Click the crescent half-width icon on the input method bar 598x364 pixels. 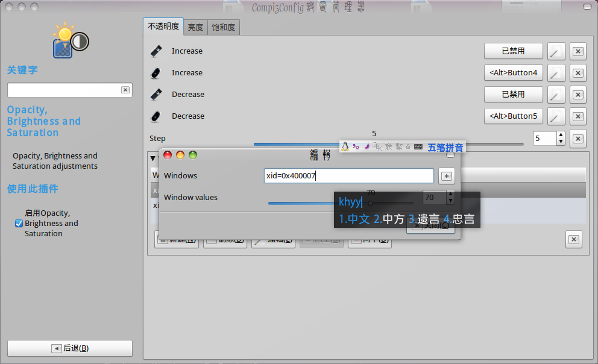pyautogui.click(x=367, y=146)
